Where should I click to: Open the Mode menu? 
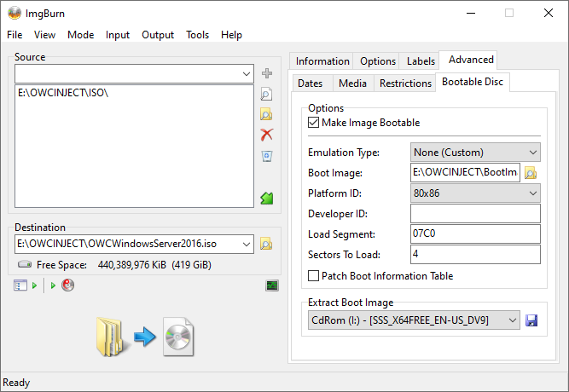click(80, 35)
